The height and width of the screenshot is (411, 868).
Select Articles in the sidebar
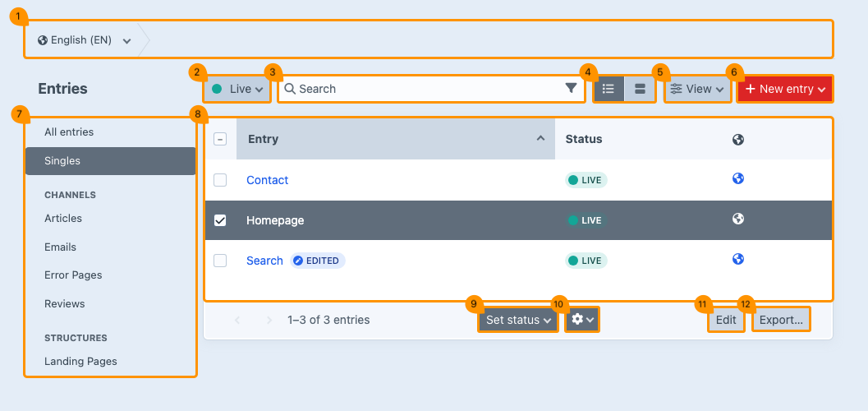63,219
